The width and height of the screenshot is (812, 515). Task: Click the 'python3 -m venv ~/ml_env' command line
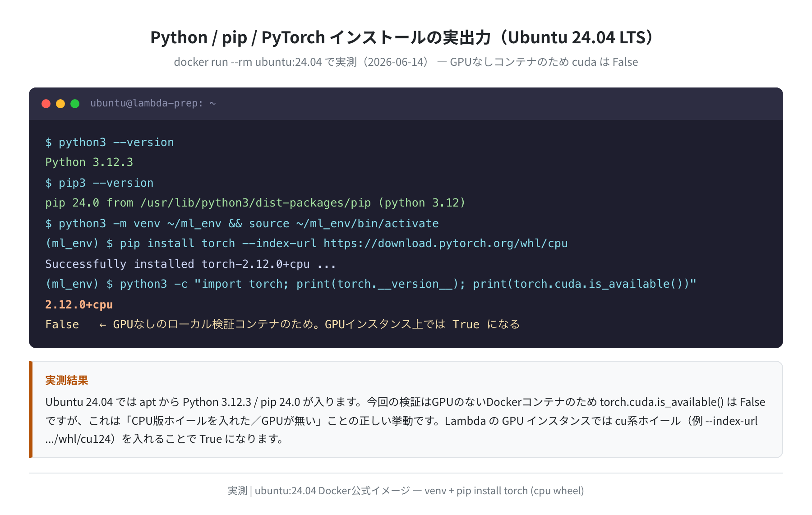pyautogui.click(x=242, y=224)
